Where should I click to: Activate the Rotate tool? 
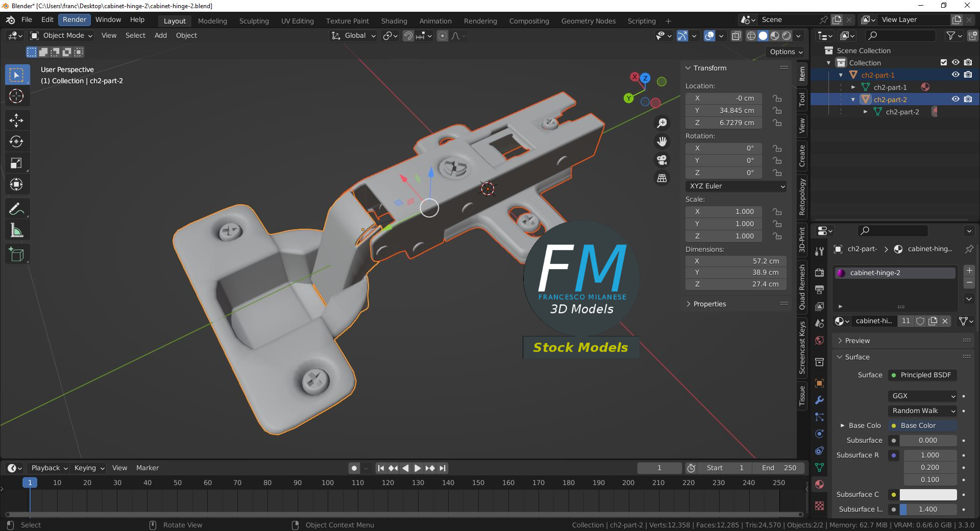pyautogui.click(x=16, y=142)
